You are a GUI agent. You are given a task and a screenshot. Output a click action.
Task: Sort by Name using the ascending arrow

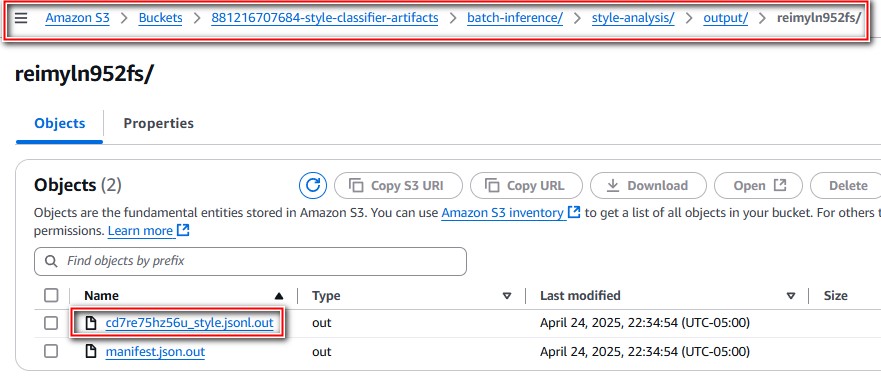click(279, 296)
